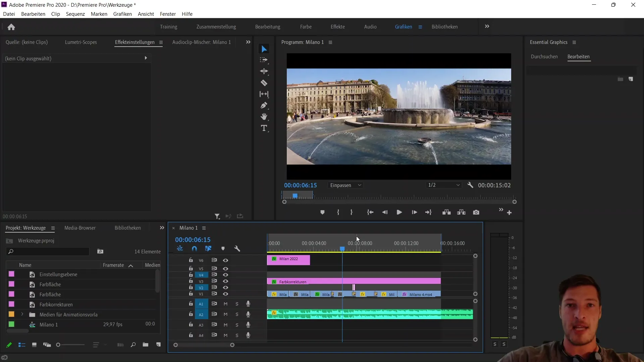The height and width of the screenshot is (362, 644).
Task: Open the Fenster menu
Action: 168,14
